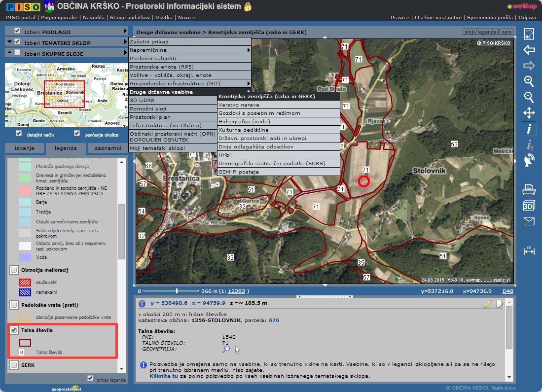The width and height of the screenshot is (542, 392).
Task: Click the zoom out magnifier tool
Action: click(x=529, y=97)
